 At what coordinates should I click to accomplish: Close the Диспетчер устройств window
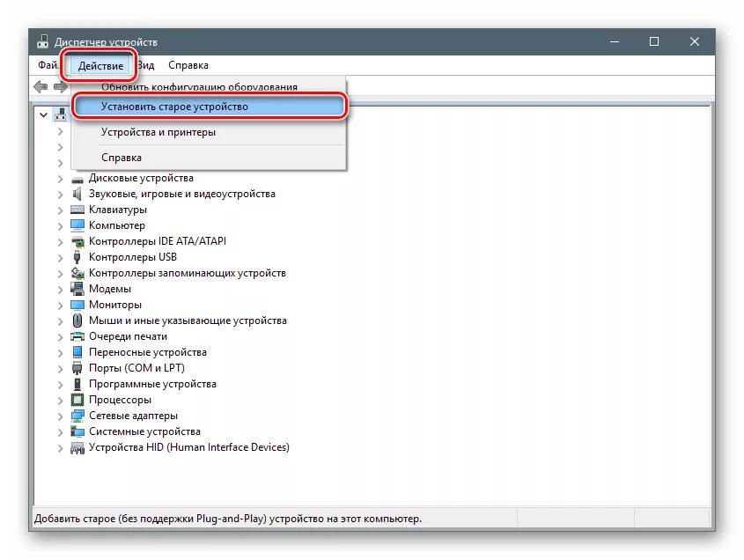point(694,41)
